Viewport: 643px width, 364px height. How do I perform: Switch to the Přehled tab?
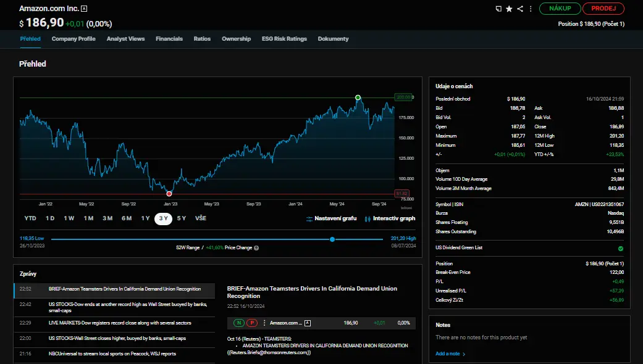pos(30,38)
